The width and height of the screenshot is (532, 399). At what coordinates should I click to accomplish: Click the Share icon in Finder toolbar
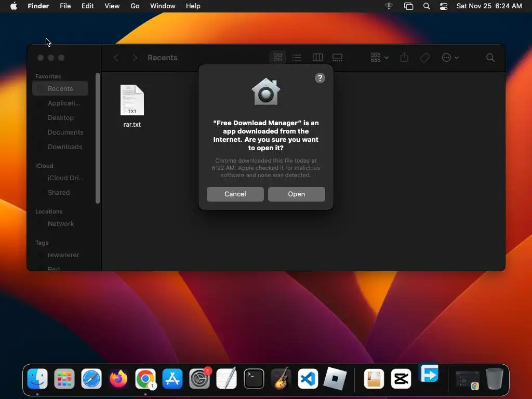[404, 58]
